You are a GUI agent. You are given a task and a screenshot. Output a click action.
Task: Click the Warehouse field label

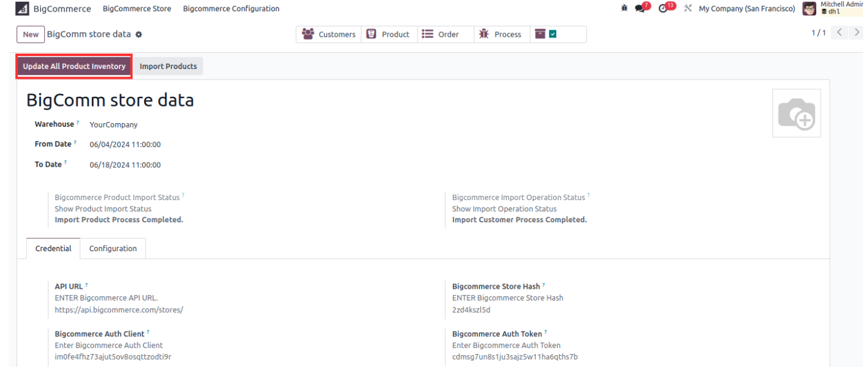54,124
